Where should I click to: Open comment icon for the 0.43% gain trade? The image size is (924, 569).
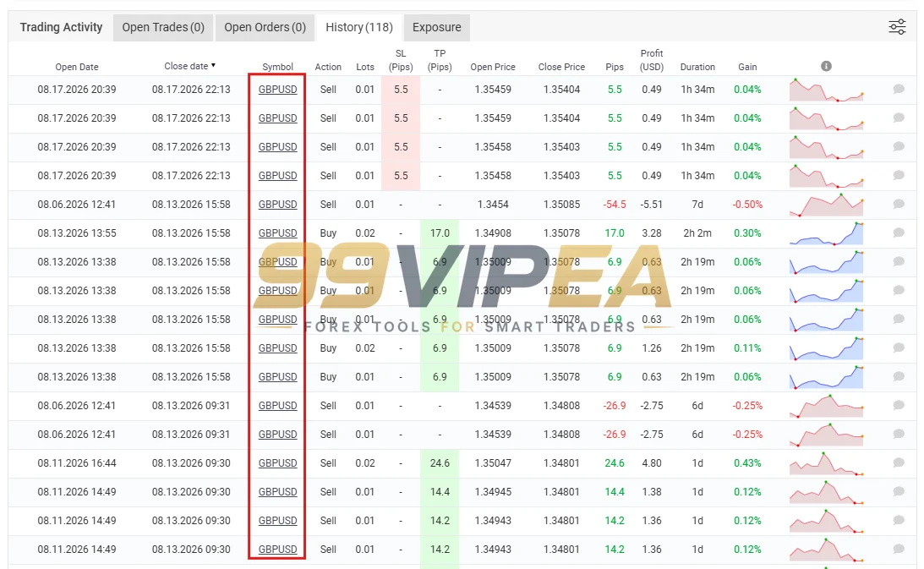coord(899,462)
